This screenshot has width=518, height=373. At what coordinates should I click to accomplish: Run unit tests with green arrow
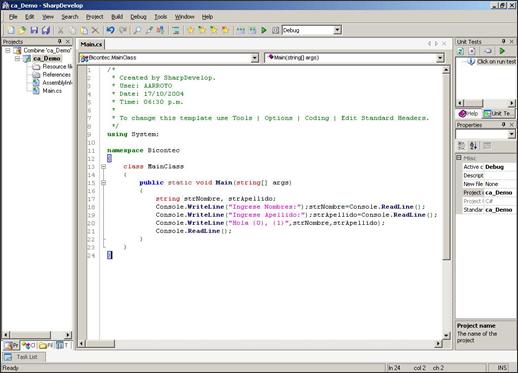[502, 51]
